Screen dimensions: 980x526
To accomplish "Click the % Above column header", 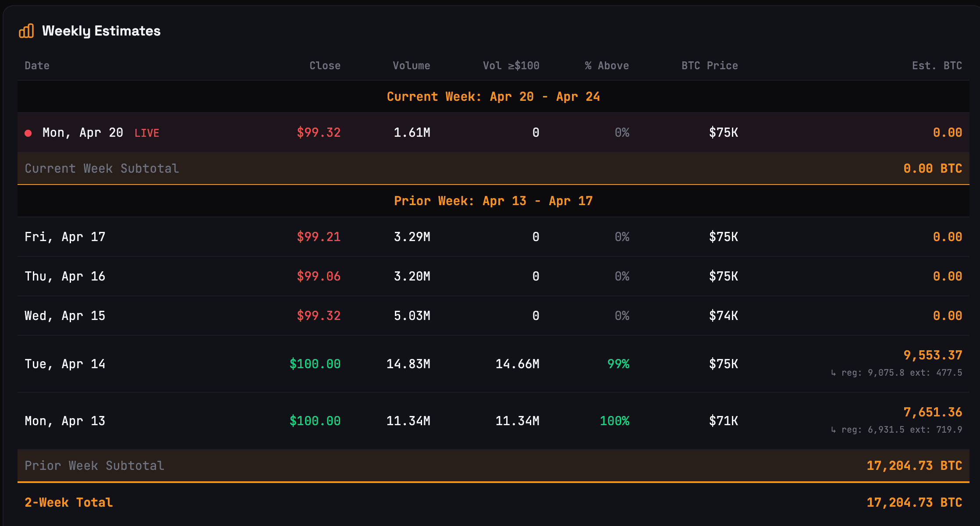I will [606, 66].
